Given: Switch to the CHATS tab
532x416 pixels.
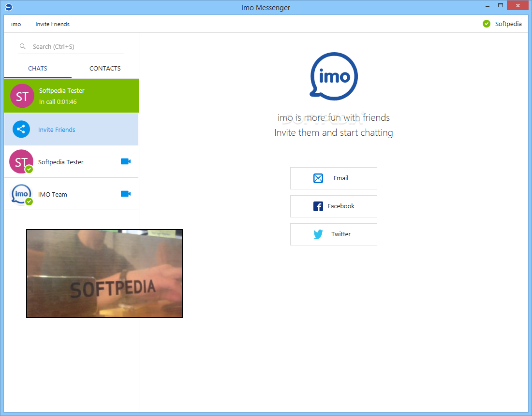Looking at the screenshot, I should 38,69.
